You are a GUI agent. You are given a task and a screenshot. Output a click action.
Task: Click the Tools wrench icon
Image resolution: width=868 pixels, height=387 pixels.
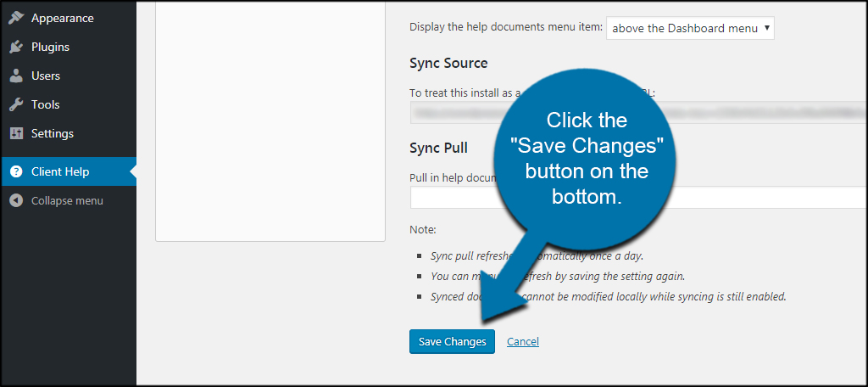pos(16,104)
